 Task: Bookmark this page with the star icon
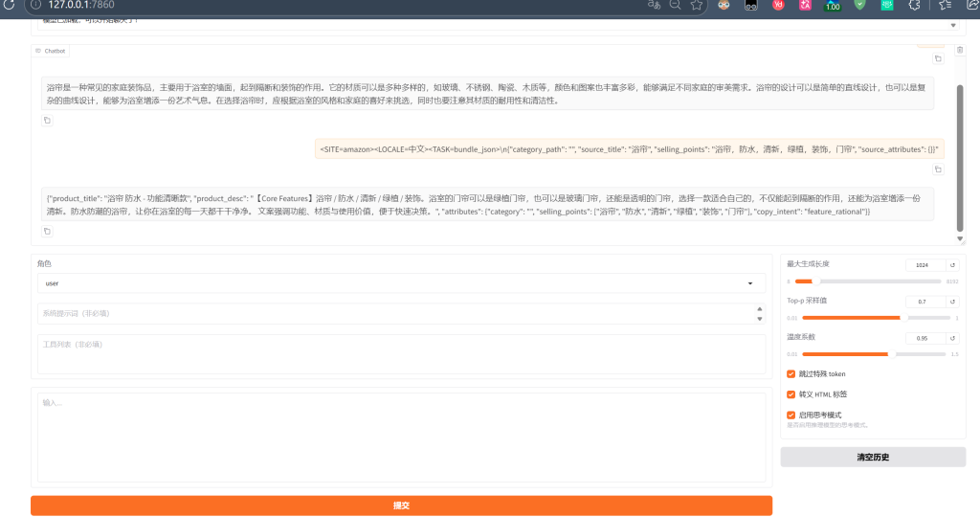pyautogui.click(x=697, y=5)
